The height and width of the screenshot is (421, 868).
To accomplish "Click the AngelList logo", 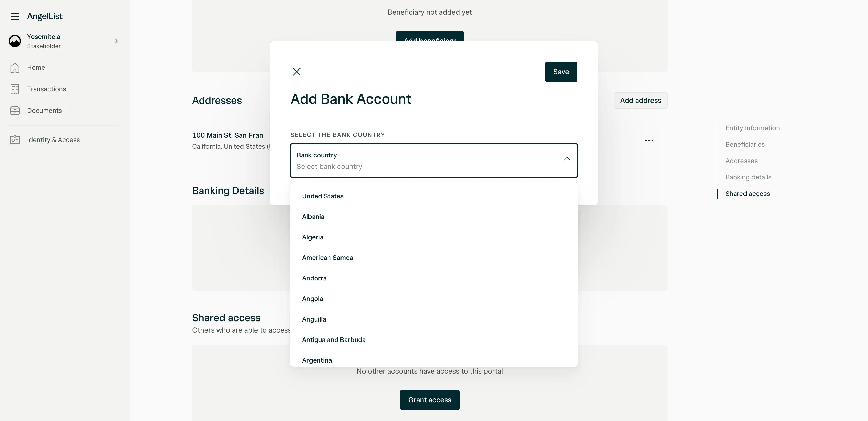I will 45,16.
